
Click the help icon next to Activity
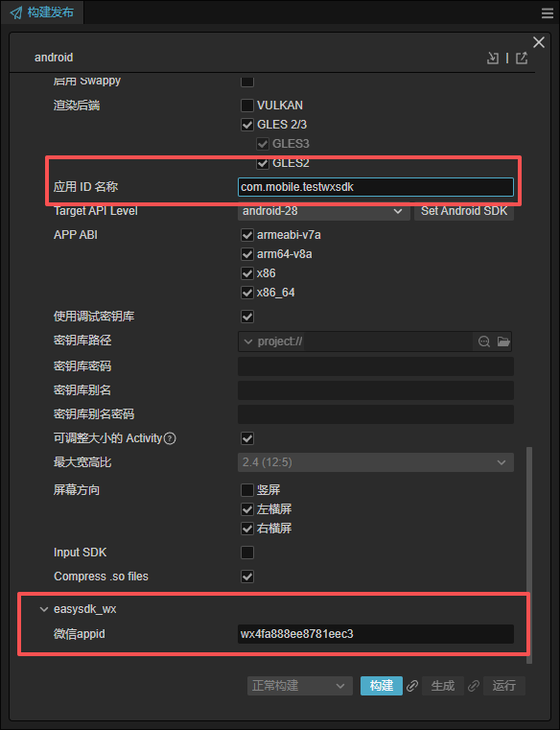[171, 438]
